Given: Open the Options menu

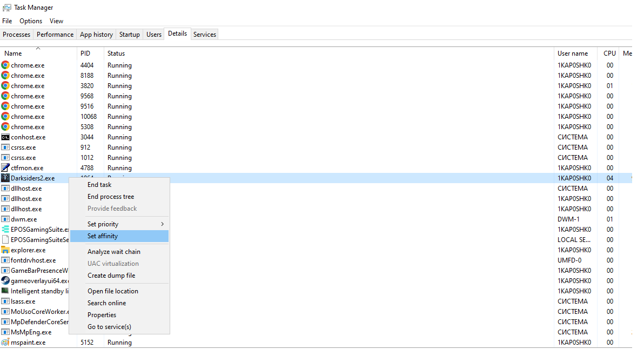Looking at the screenshot, I should point(31,21).
